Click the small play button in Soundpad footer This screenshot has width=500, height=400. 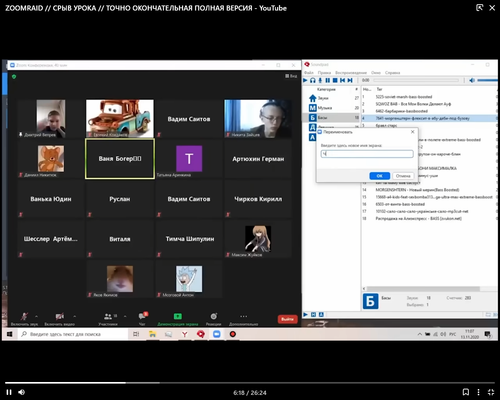(x=305, y=314)
